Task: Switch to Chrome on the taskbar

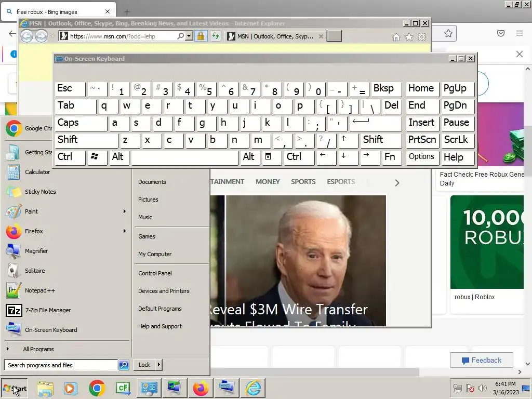Action: (97, 388)
